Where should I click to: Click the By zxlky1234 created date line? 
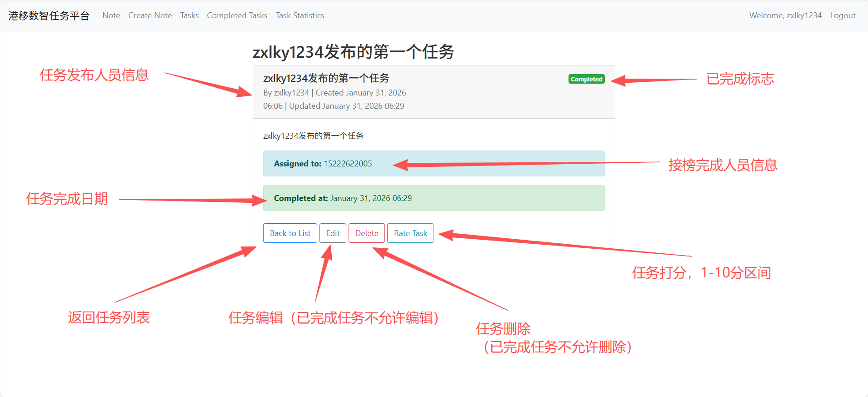pos(334,93)
